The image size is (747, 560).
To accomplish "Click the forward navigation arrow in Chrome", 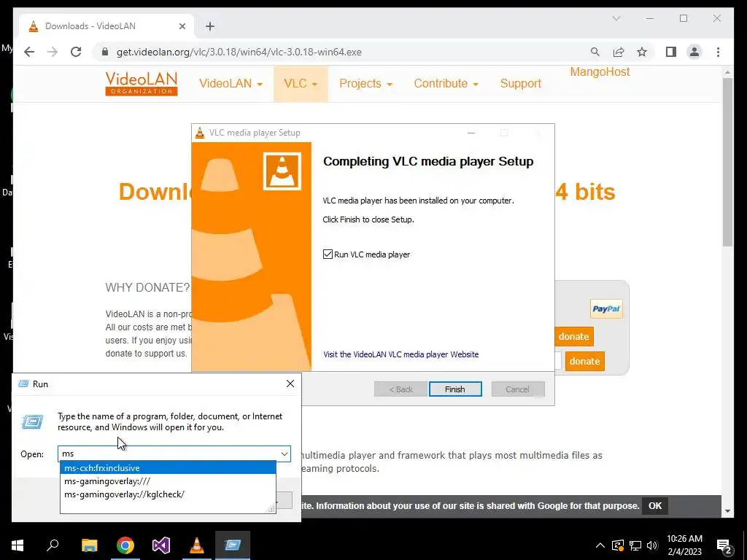I will (x=53, y=52).
